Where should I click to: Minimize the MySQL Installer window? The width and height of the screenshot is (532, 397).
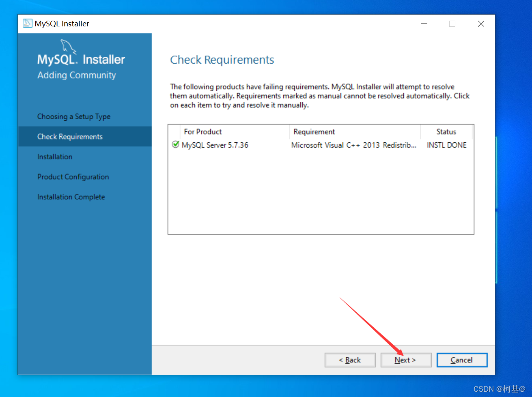point(424,24)
